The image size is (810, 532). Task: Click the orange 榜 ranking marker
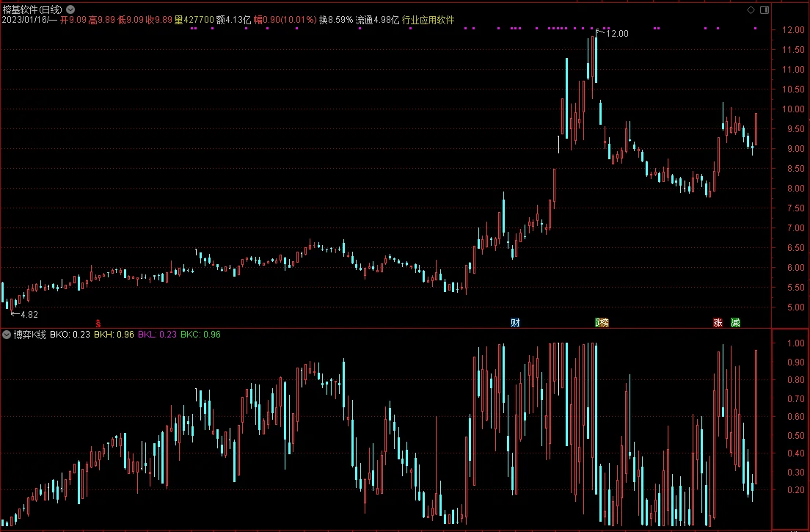(x=605, y=322)
